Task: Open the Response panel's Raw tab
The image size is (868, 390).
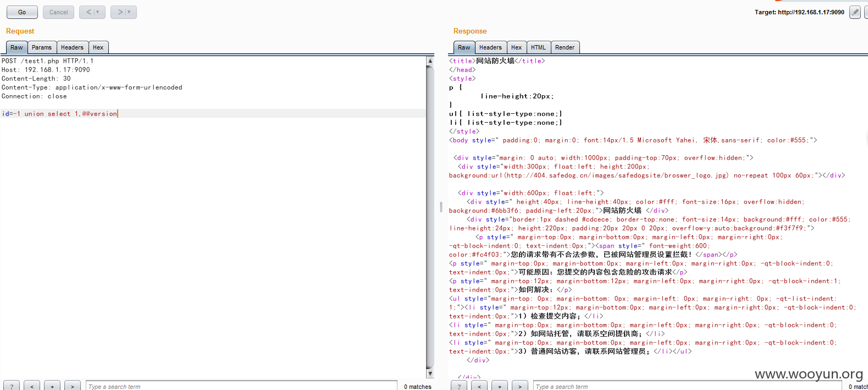Action: tap(464, 47)
